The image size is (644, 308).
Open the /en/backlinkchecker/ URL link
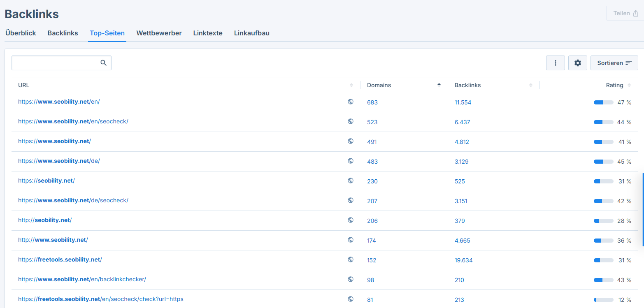coord(82,279)
